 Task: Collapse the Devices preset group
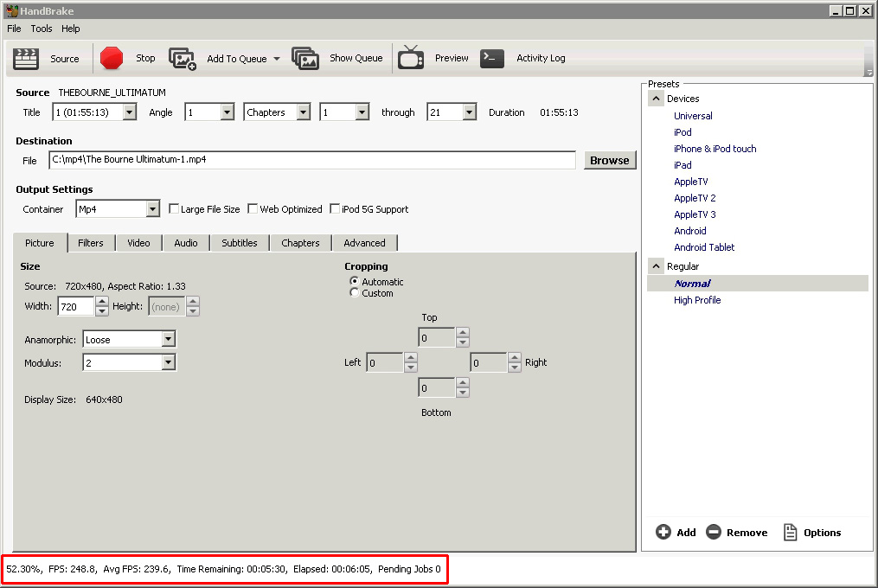click(x=657, y=99)
